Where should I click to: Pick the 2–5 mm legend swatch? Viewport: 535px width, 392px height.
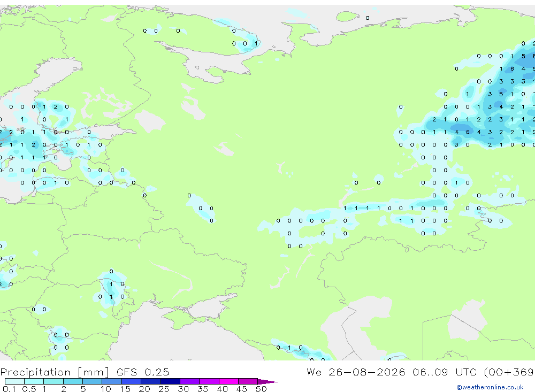point(73,381)
